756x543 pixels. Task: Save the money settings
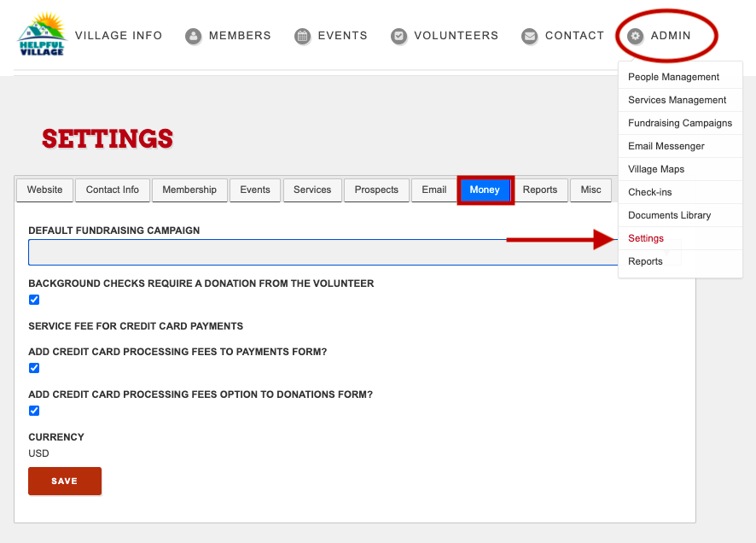65,481
